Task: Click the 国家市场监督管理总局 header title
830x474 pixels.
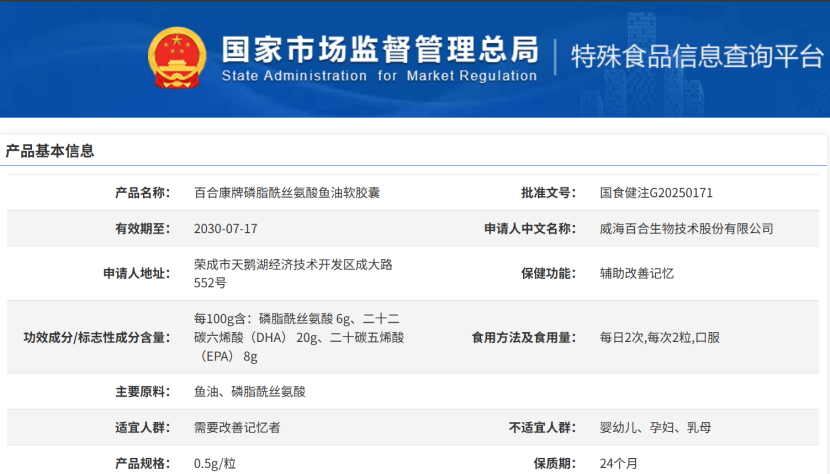Action: pyautogui.click(x=380, y=50)
